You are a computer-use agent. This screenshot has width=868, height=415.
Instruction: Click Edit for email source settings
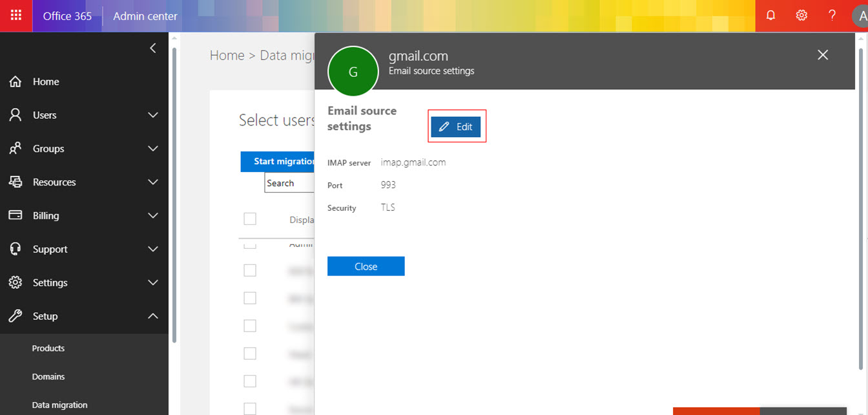456,127
